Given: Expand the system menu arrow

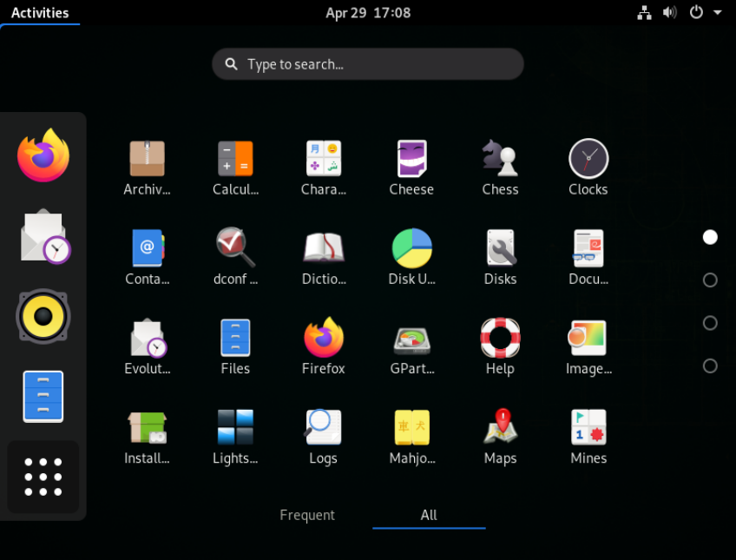Looking at the screenshot, I should (x=717, y=13).
